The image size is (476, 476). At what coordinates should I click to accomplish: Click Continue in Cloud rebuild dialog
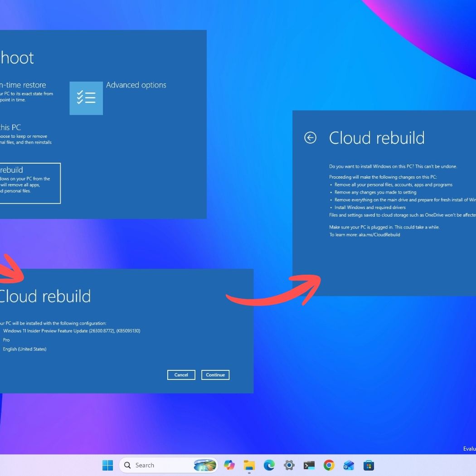click(x=215, y=375)
